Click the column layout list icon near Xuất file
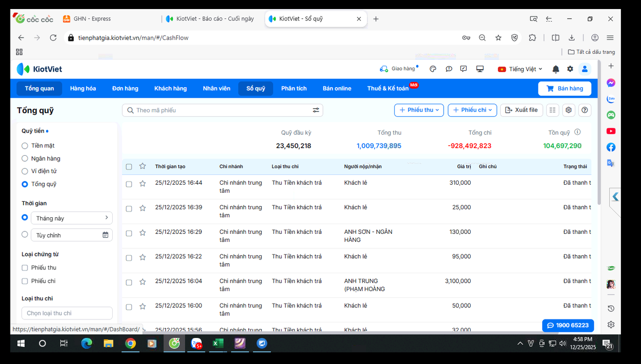 click(552, 110)
